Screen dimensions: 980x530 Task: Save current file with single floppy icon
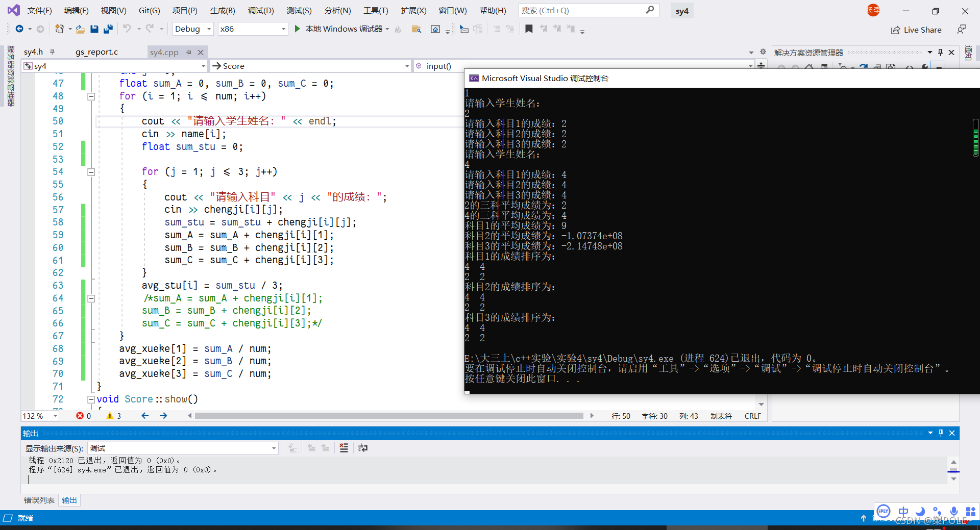click(x=94, y=29)
